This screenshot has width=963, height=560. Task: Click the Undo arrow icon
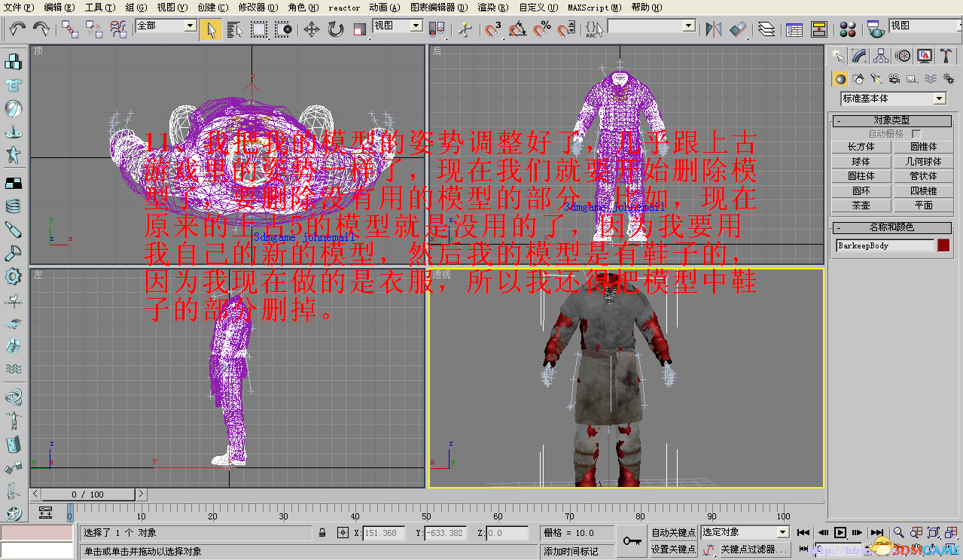point(17,29)
